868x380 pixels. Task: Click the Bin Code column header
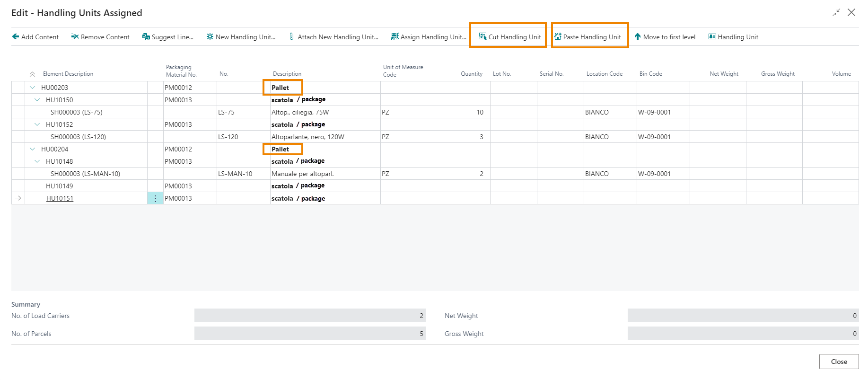click(650, 74)
